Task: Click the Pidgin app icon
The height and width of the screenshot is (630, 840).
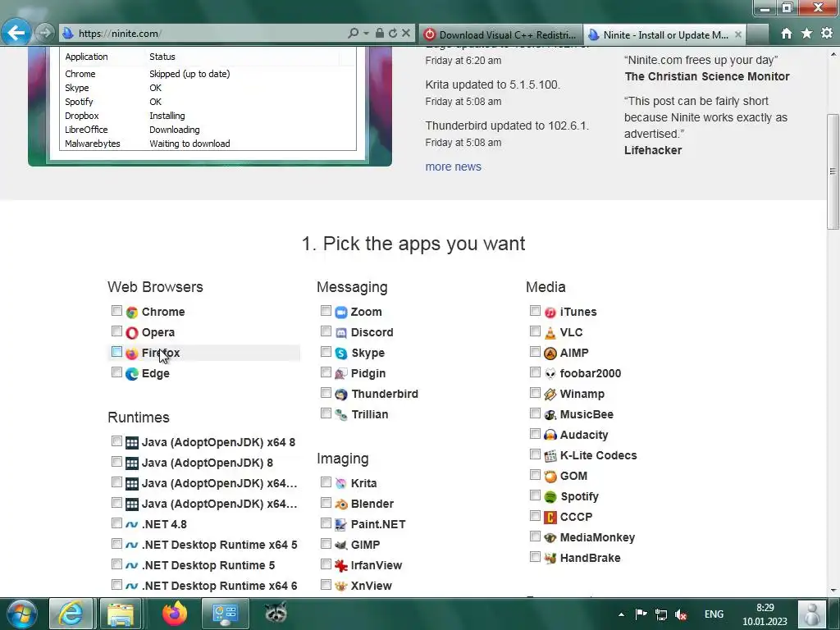Action: point(341,373)
